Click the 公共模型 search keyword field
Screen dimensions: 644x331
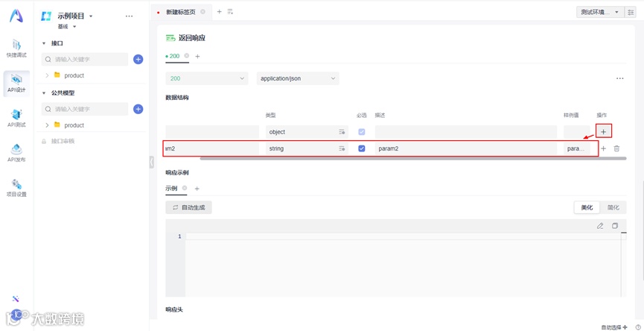tap(85, 109)
